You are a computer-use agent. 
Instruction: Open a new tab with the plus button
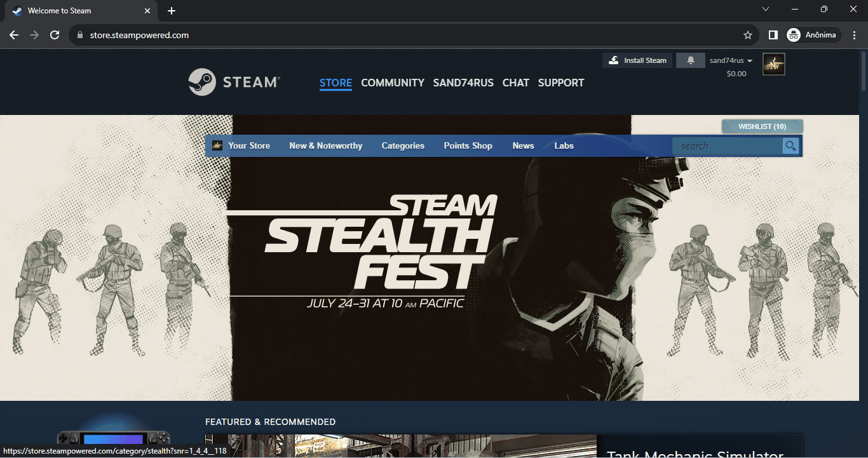172,11
